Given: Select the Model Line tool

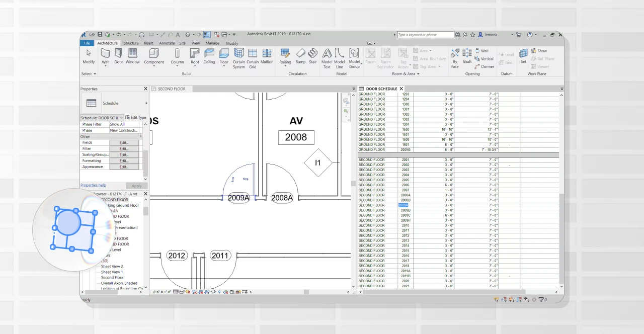Looking at the screenshot, I should (x=340, y=58).
